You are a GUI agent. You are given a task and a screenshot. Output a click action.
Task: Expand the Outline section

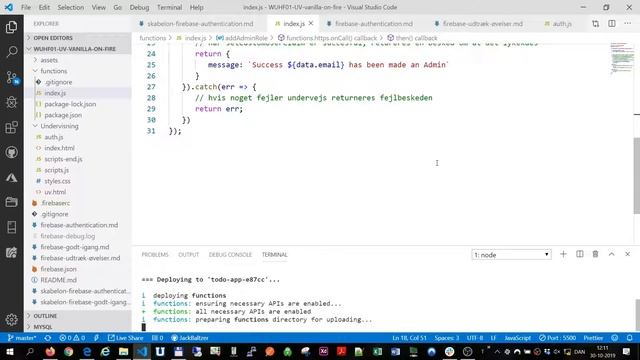tap(78, 316)
